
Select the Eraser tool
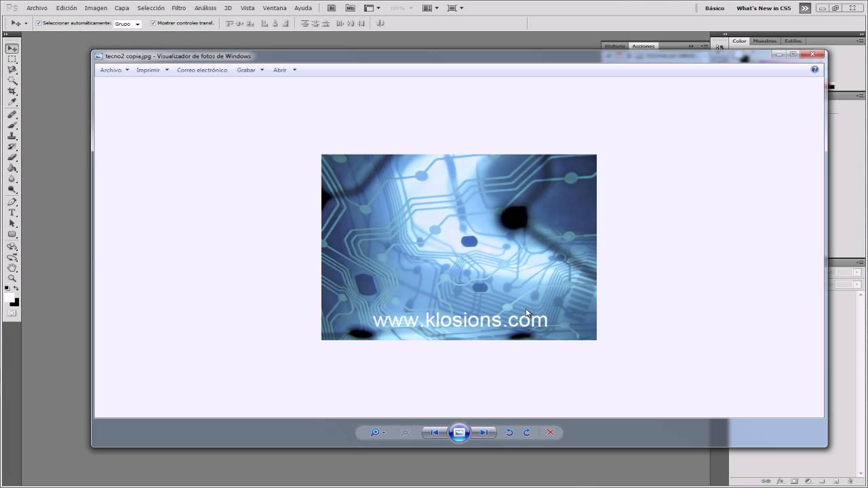point(12,157)
